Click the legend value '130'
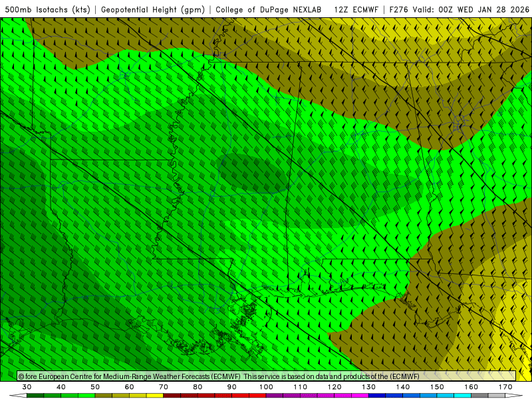Screen dimensions: 532x399 369,387
